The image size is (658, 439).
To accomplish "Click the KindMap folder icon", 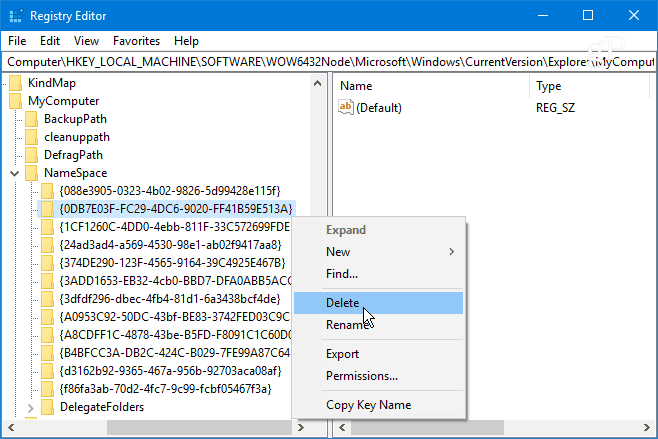I will coord(16,83).
